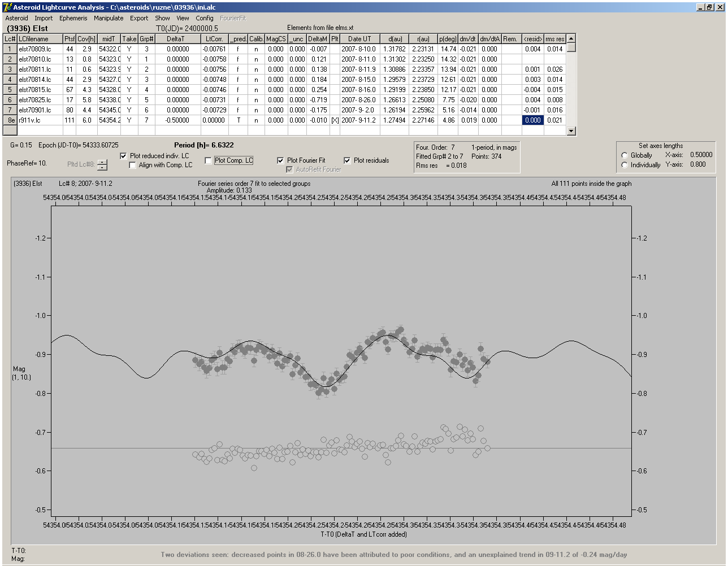Click the Amplitude: 0.133 label in graph

point(229,190)
